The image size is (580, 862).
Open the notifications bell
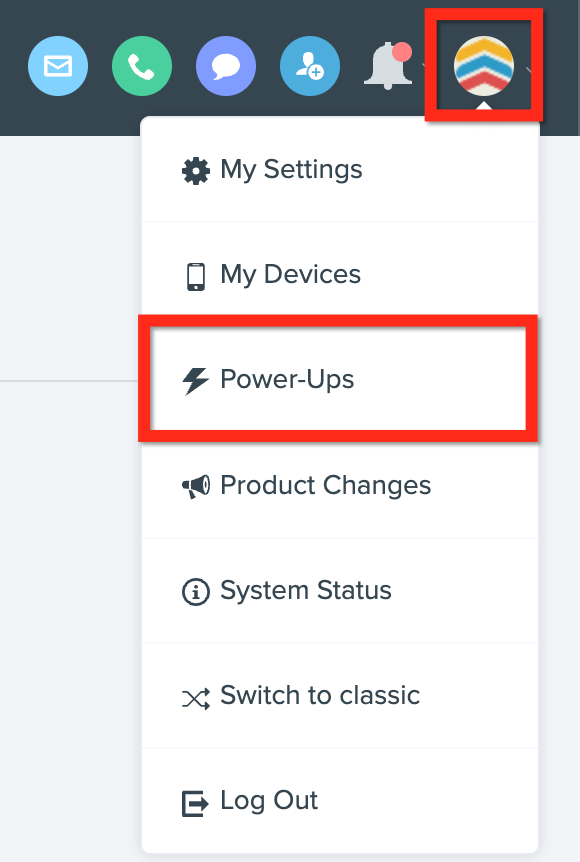point(389,66)
